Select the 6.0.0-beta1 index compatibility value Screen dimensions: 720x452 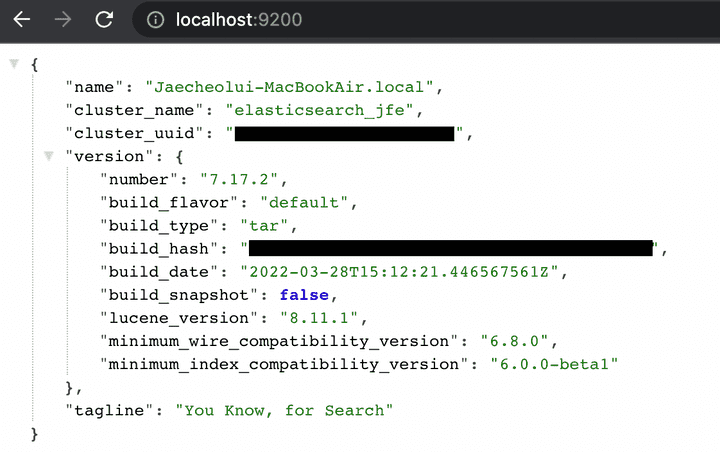(x=554, y=364)
